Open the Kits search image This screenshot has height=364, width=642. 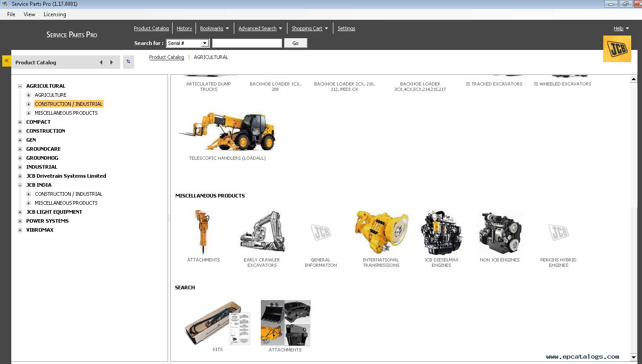[218, 323]
